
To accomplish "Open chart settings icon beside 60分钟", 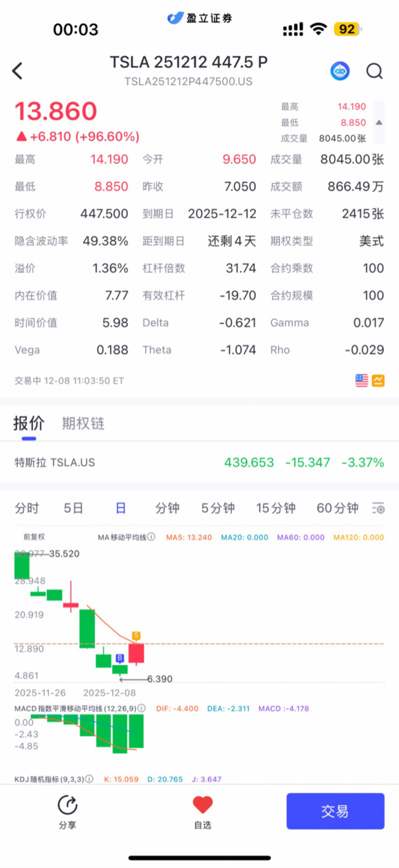I will click(378, 508).
